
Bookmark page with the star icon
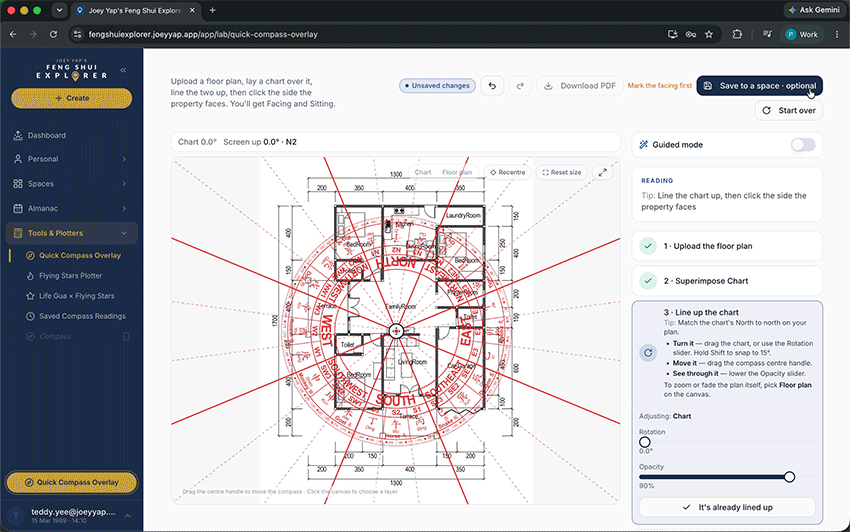(x=709, y=34)
